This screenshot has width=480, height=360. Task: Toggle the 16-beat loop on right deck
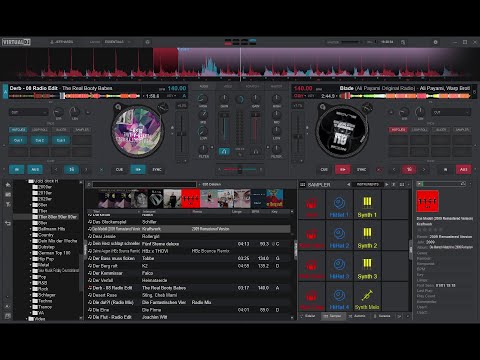point(409,169)
